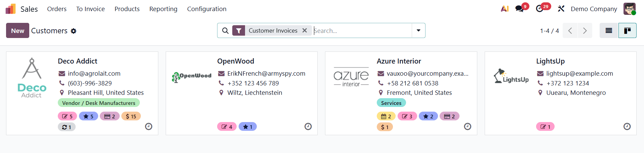
Task: Switch to kanban view
Action: tap(627, 31)
